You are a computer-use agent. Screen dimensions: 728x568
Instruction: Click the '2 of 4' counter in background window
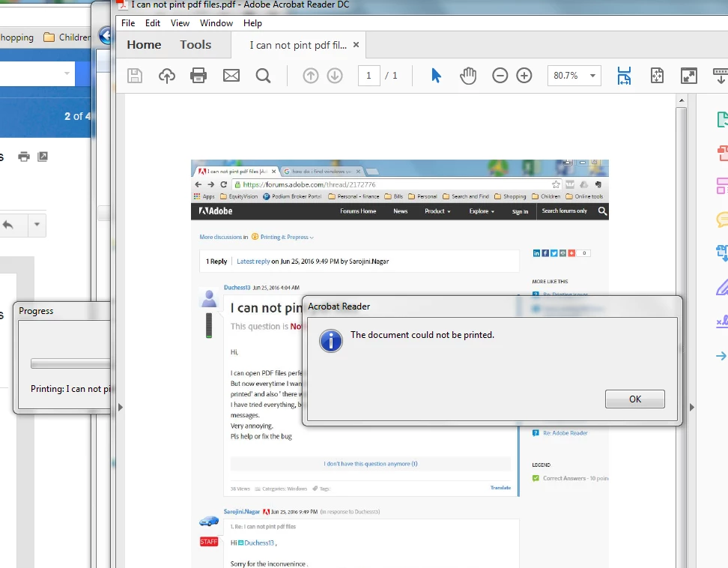point(77,116)
